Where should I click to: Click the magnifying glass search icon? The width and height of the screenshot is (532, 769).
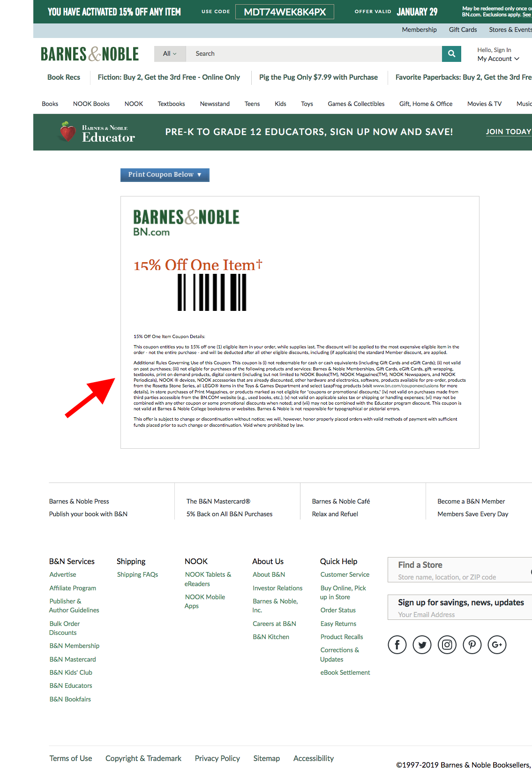coord(451,54)
